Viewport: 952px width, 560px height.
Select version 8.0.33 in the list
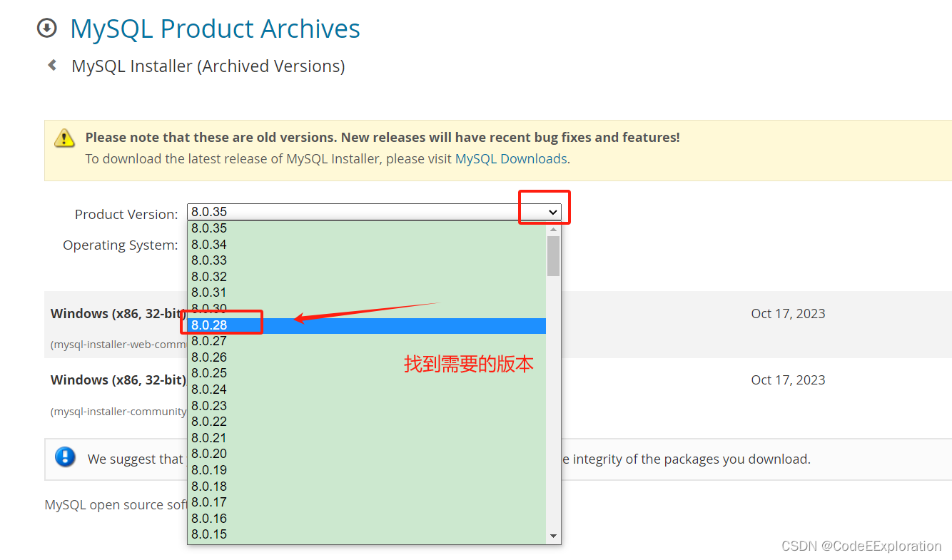367,260
